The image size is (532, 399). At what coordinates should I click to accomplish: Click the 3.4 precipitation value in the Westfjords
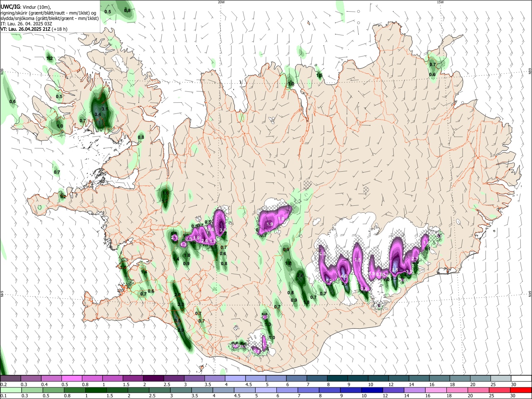pos(98,114)
